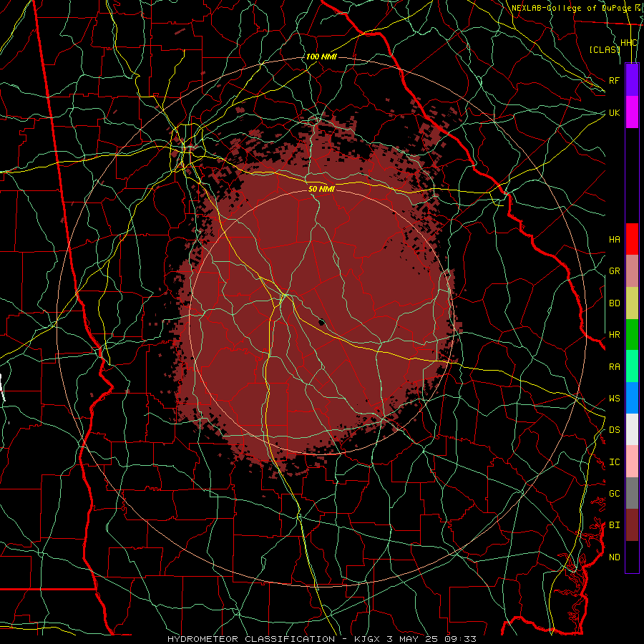Click the black radar site dot
This screenshot has height=644, width=644.
click(321, 322)
